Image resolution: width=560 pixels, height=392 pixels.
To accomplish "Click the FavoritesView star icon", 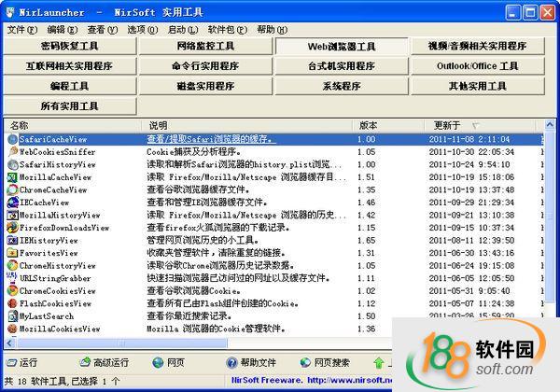I will (12, 253).
